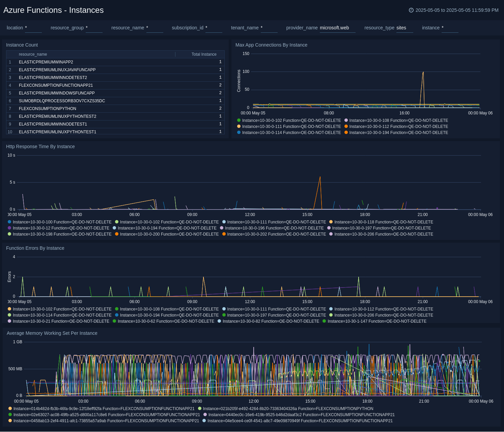Click Average Memory Working Set Per Instance title

coord(52,333)
